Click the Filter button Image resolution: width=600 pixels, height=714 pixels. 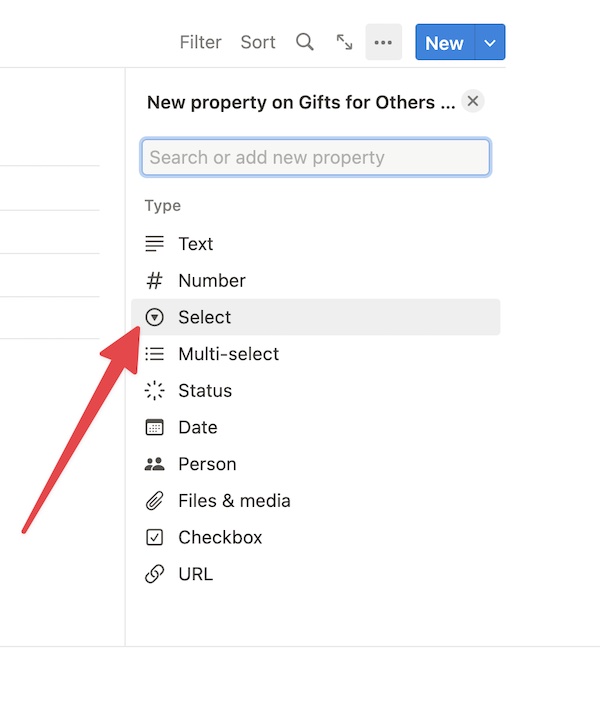tap(200, 42)
